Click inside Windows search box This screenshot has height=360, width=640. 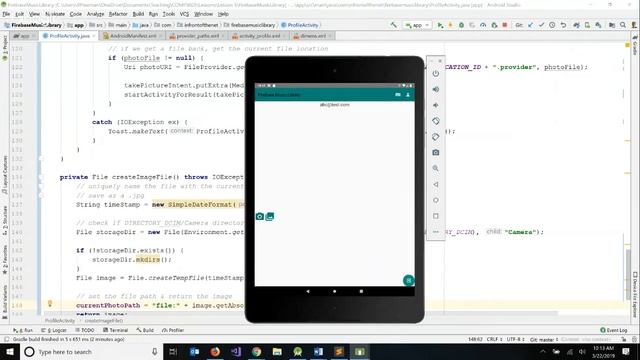(90, 352)
